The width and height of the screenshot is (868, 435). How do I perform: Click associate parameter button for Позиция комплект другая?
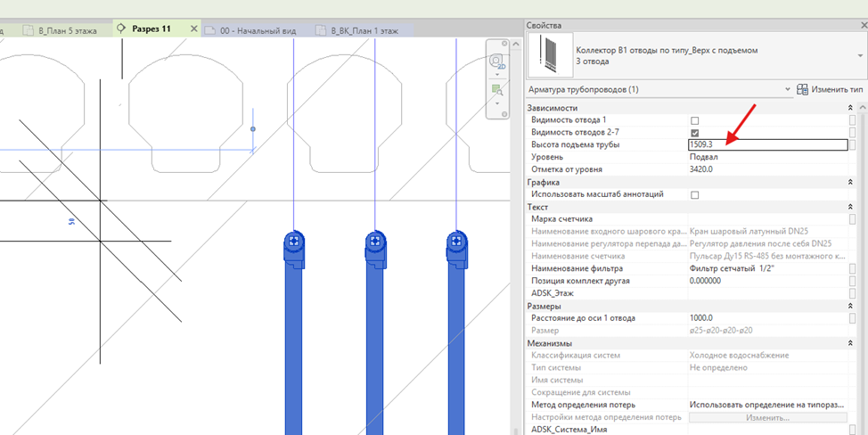(853, 281)
